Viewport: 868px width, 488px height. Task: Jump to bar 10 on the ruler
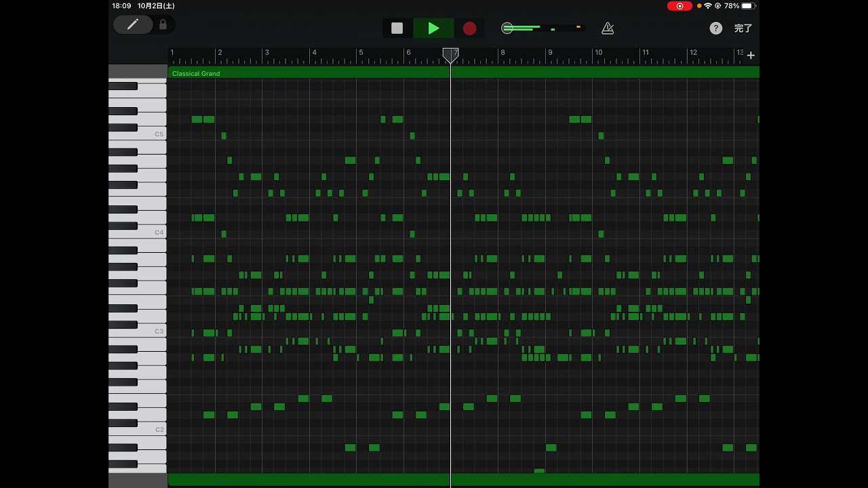(598, 52)
